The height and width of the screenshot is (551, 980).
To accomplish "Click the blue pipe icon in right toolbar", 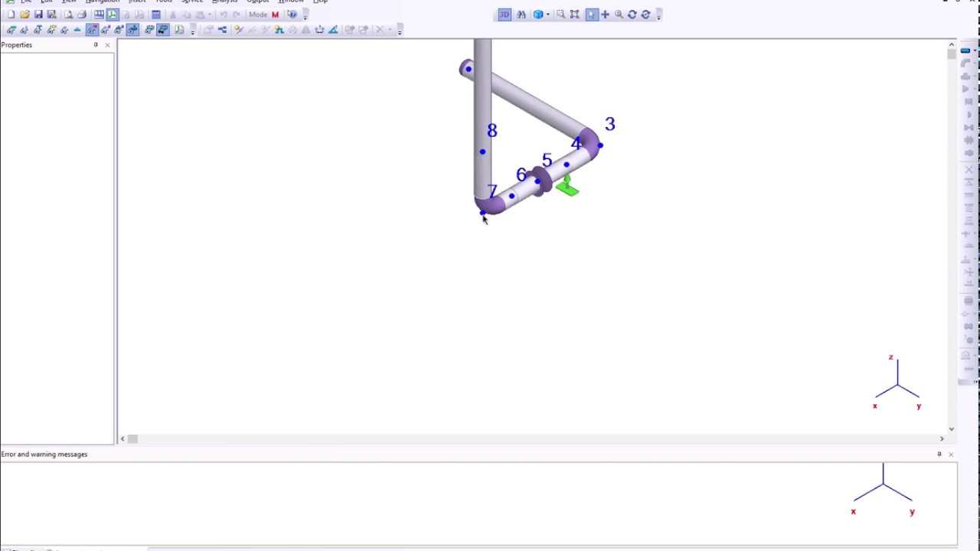I will coord(965,51).
